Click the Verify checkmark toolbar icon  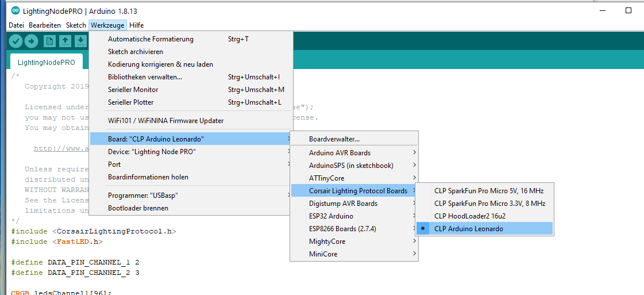(16, 41)
